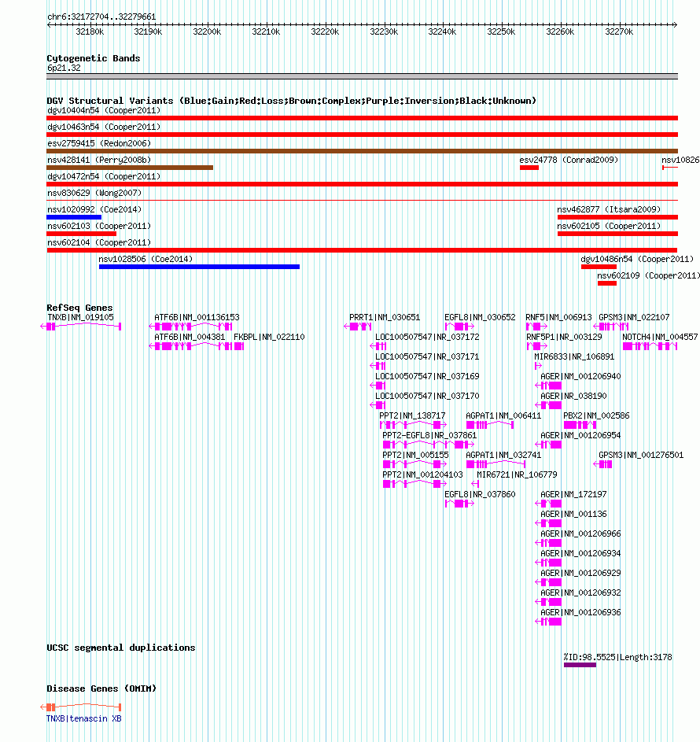
Task: Click the dgv10404n54 (Cooper2011) variant label
Action: (104, 110)
